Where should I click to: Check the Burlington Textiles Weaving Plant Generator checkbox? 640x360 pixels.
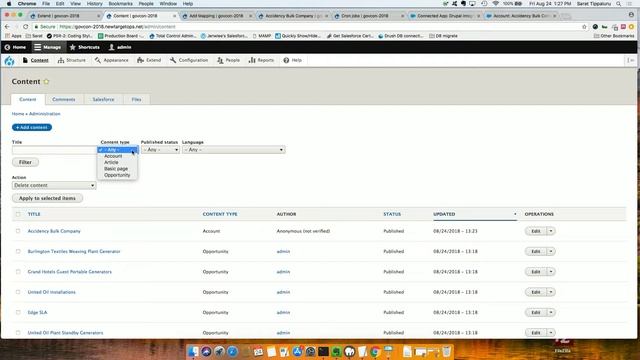(18, 251)
